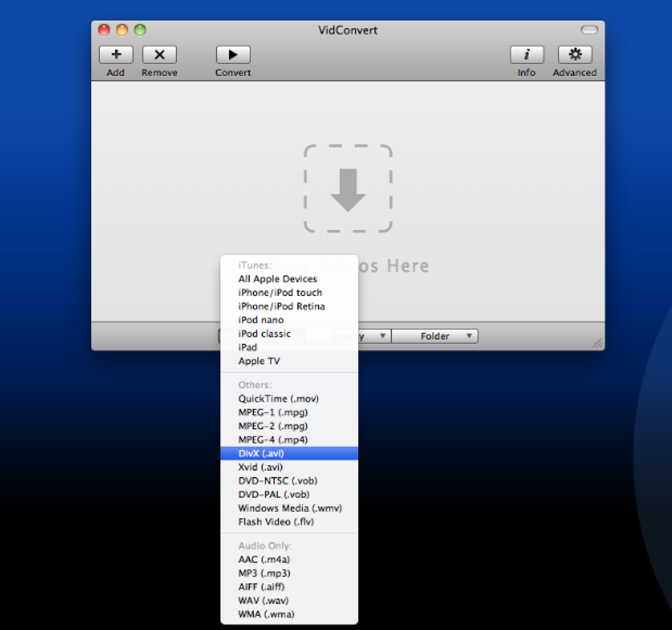Select All Apple Devices preset
672x630 pixels.
[x=289, y=279]
